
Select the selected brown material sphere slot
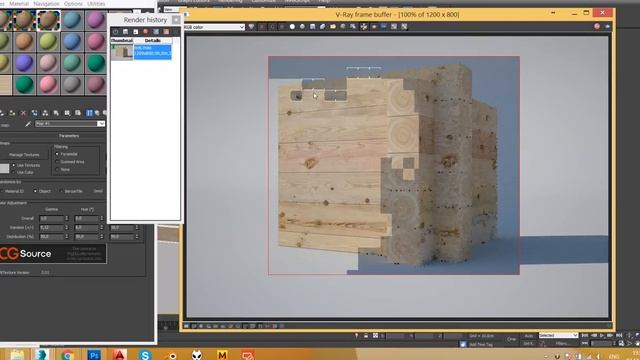pyautogui.click(x=48, y=20)
